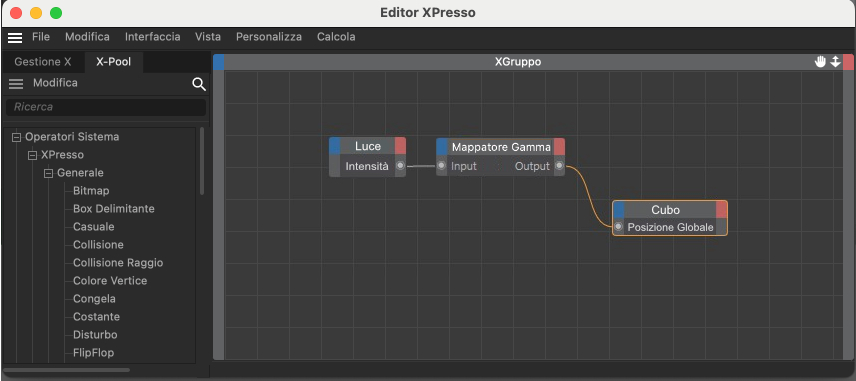
Task: Click the zoom arrows icon in XGruppo header
Action: click(x=835, y=62)
